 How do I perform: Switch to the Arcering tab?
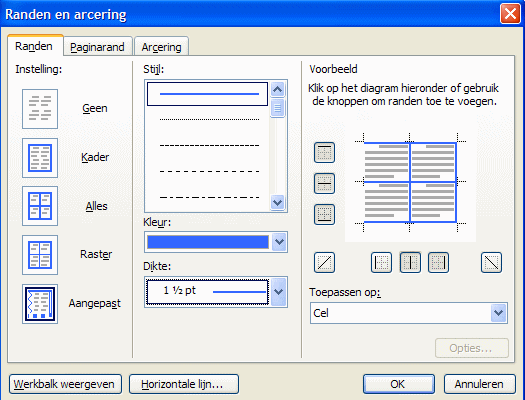(x=161, y=47)
